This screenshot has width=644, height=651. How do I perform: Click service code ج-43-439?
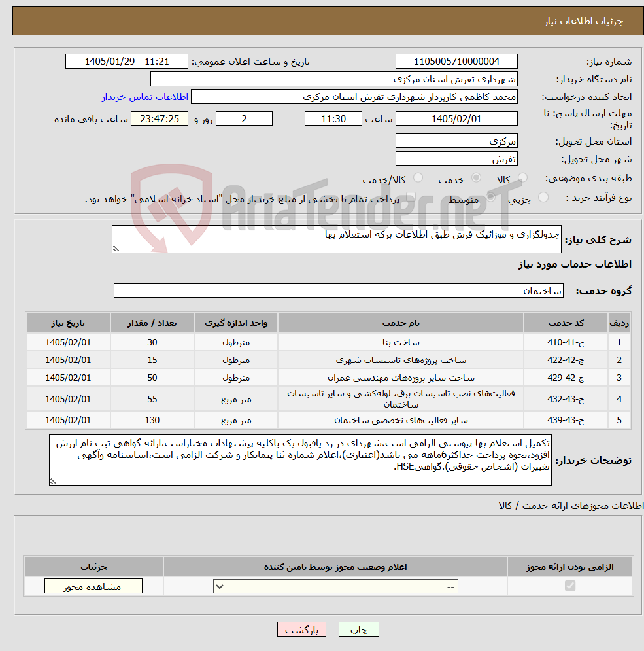click(565, 420)
